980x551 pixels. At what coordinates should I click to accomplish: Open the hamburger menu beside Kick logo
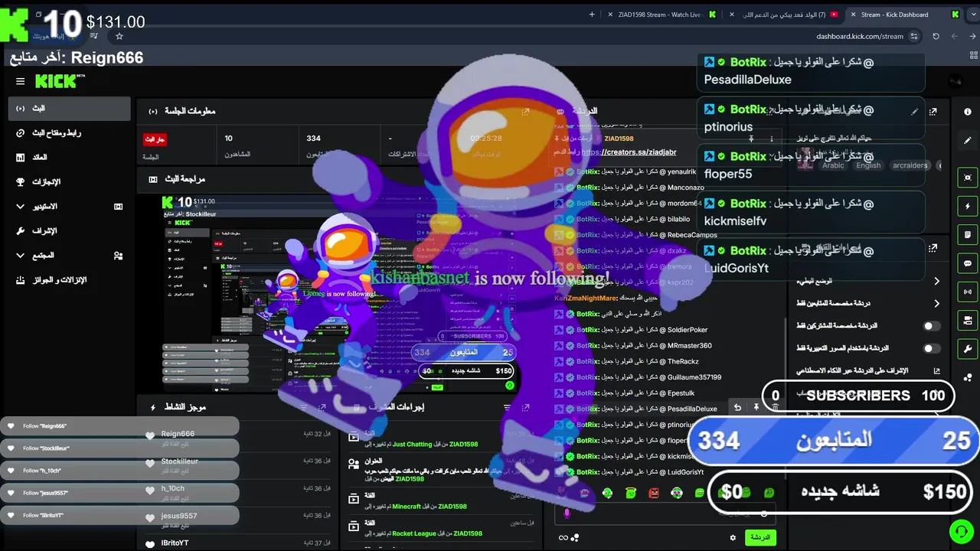pos(21,81)
